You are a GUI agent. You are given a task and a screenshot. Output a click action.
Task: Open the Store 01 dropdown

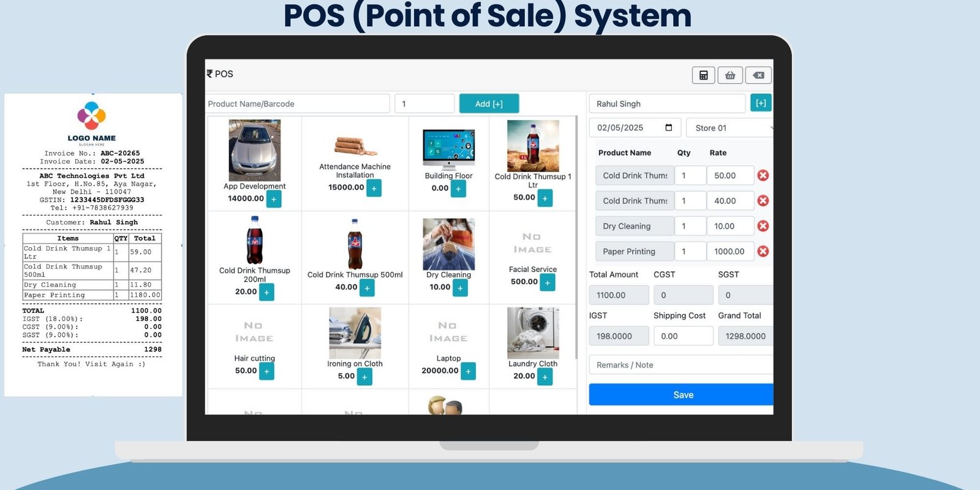pos(730,128)
